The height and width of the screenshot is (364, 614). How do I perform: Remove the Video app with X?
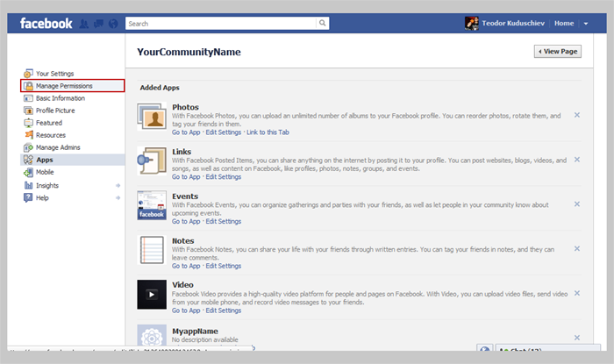pos(577,294)
